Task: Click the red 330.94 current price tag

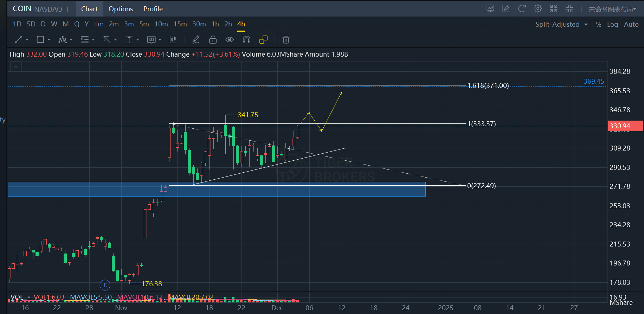Action: click(x=625, y=126)
